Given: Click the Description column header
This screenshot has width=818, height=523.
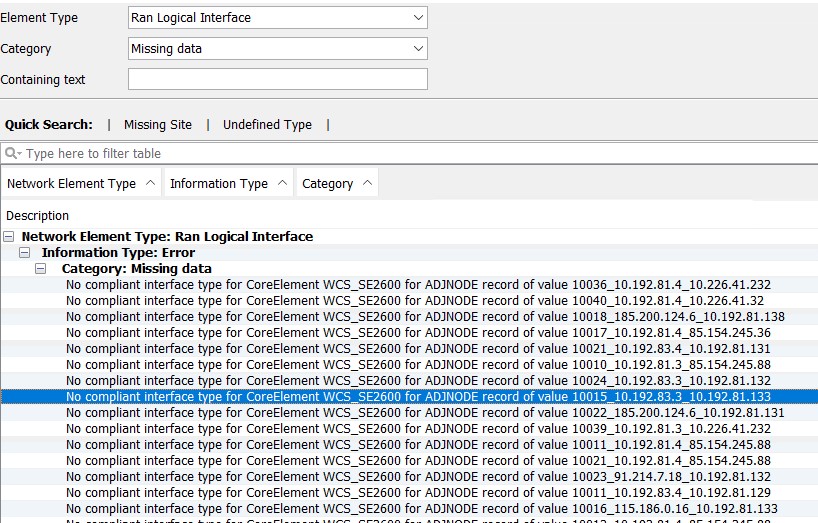Looking at the screenshot, I should click(38, 216).
